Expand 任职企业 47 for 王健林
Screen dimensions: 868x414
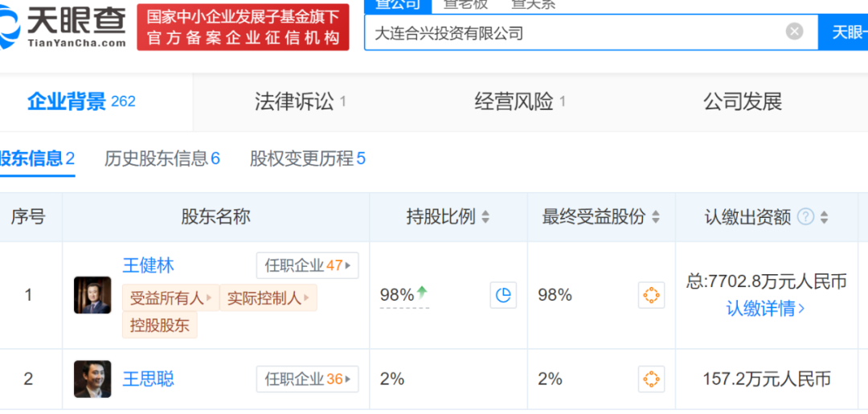(307, 265)
